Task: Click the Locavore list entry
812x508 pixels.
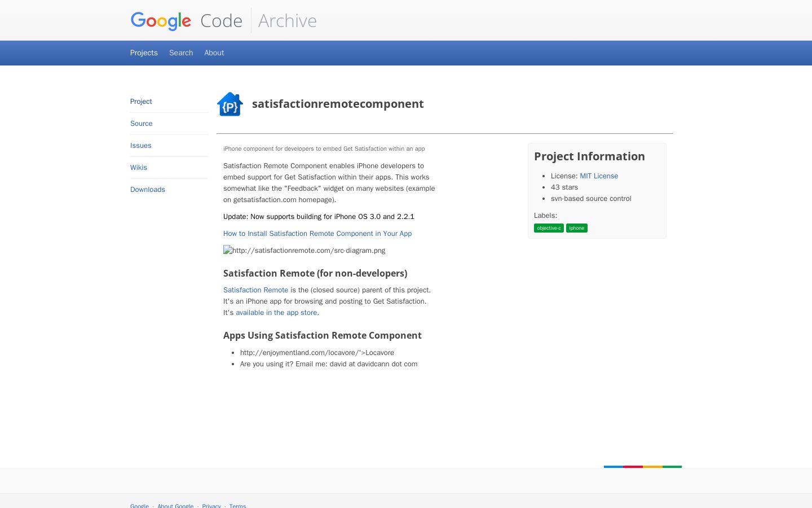Action: pos(317,353)
